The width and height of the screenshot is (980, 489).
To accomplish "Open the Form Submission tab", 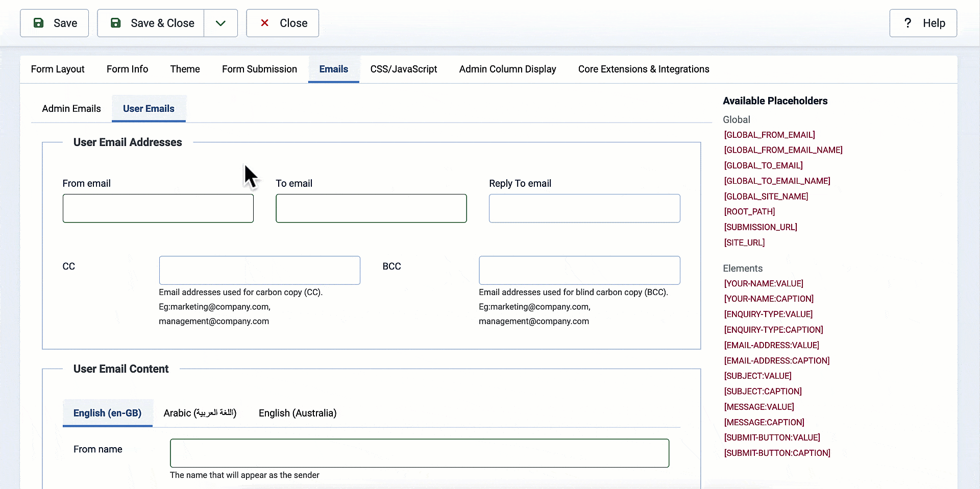I will [x=259, y=69].
